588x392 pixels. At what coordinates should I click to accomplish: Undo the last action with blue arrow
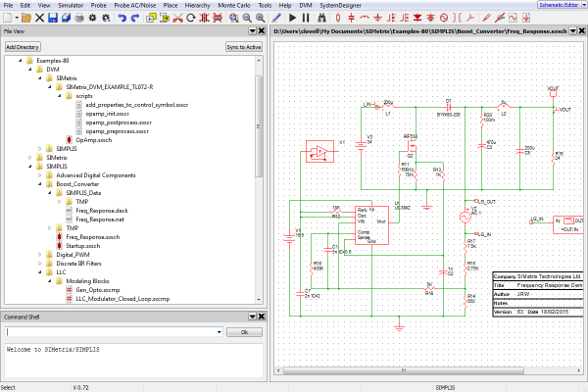[x=122, y=18]
